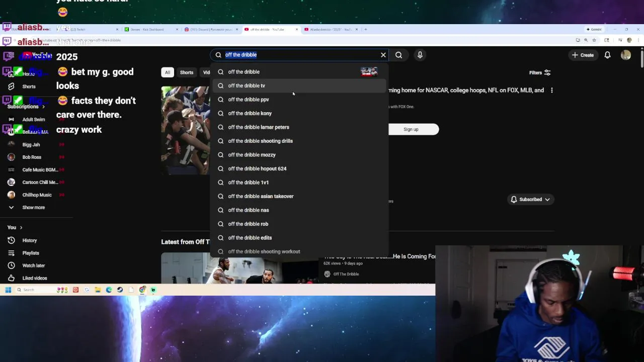Open the Adult Swim subscription channel
Screen dimensions: 644x362
(x=34, y=120)
